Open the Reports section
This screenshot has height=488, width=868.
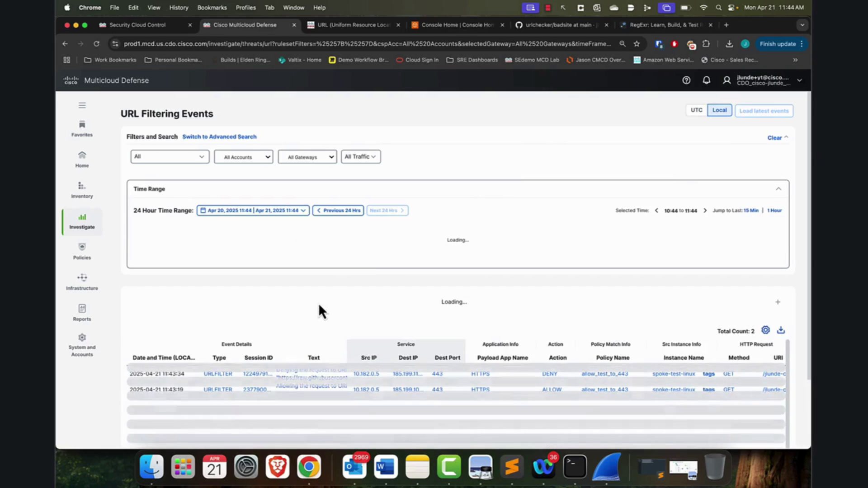(x=82, y=313)
